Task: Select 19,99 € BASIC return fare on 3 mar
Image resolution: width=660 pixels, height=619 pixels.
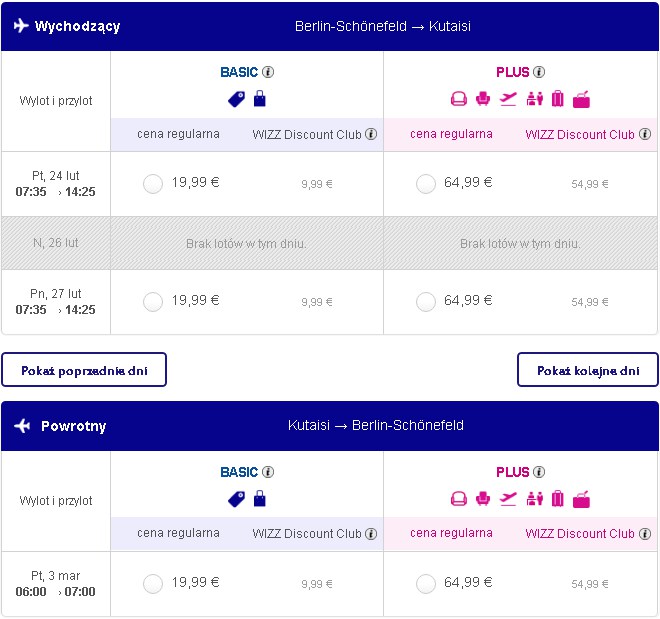Action: (x=153, y=584)
